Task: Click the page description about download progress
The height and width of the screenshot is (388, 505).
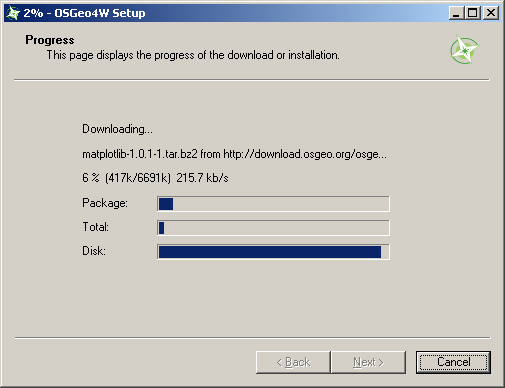Action: tap(193, 55)
